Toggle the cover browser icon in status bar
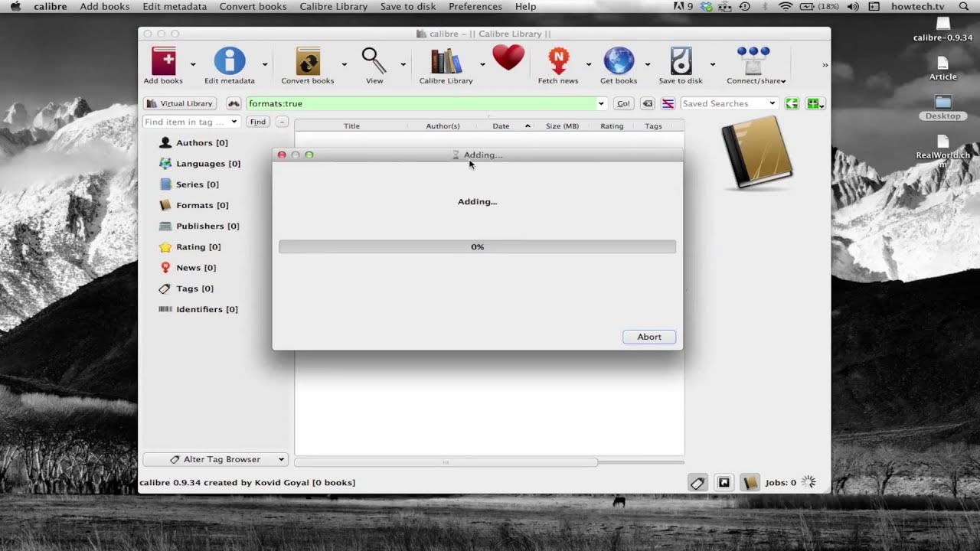The width and height of the screenshot is (980, 551). point(724,483)
